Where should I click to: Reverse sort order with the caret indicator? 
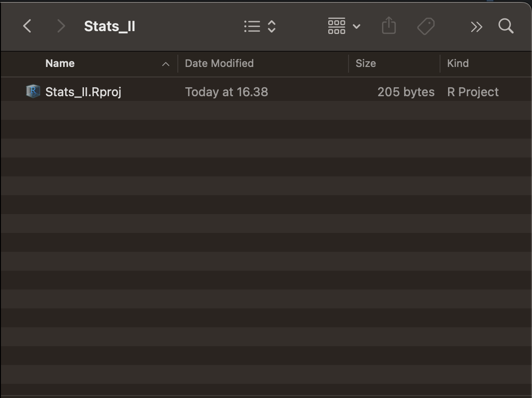[x=166, y=64]
